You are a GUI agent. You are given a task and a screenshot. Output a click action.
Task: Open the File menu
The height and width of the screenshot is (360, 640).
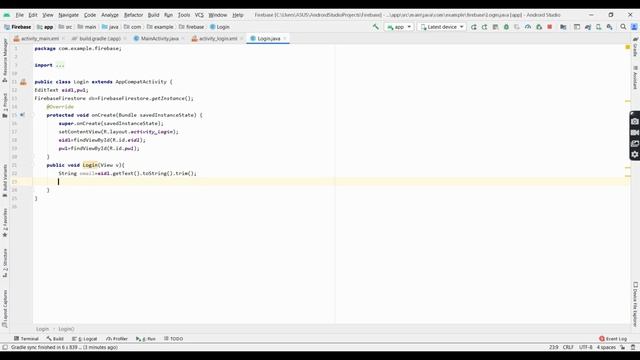[20, 15]
